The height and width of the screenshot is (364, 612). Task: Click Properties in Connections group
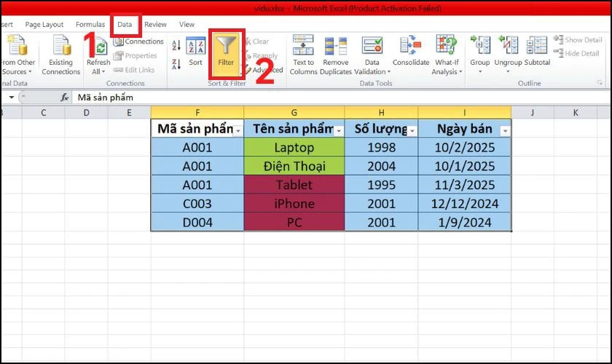tap(135, 56)
